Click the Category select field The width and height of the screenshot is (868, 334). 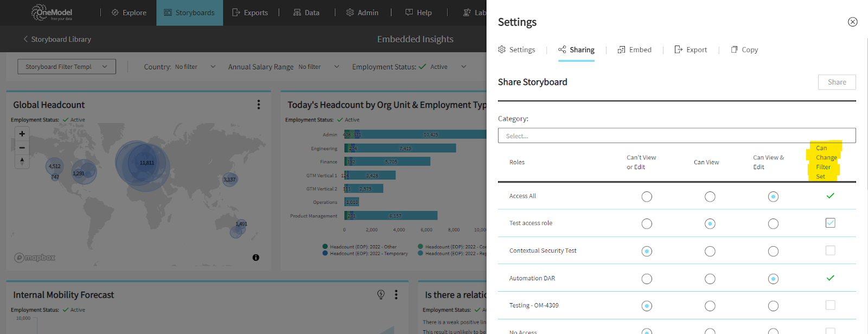coord(676,136)
